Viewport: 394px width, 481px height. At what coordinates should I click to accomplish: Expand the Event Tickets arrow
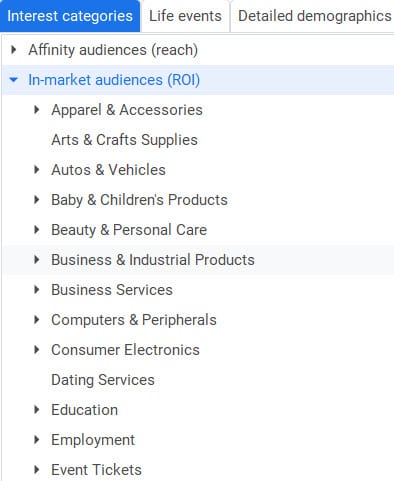(37, 470)
